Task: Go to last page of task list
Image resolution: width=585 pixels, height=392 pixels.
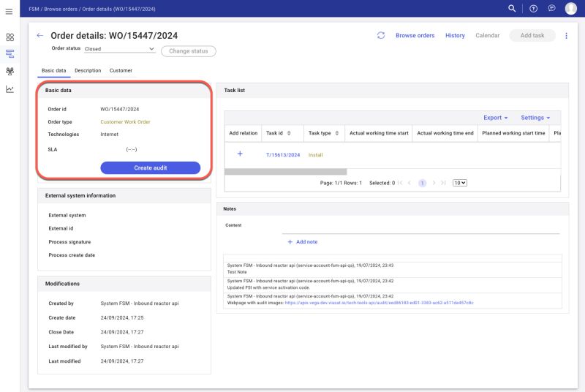Action: pyautogui.click(x=443, y=183)
